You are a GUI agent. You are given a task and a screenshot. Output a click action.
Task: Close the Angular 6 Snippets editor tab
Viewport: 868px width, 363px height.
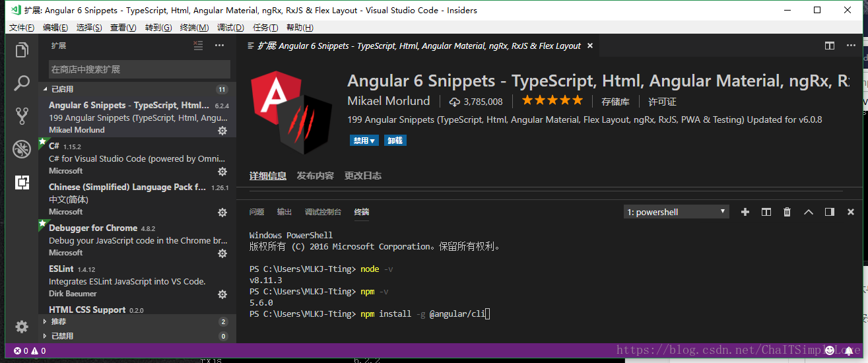click(590, 46)
